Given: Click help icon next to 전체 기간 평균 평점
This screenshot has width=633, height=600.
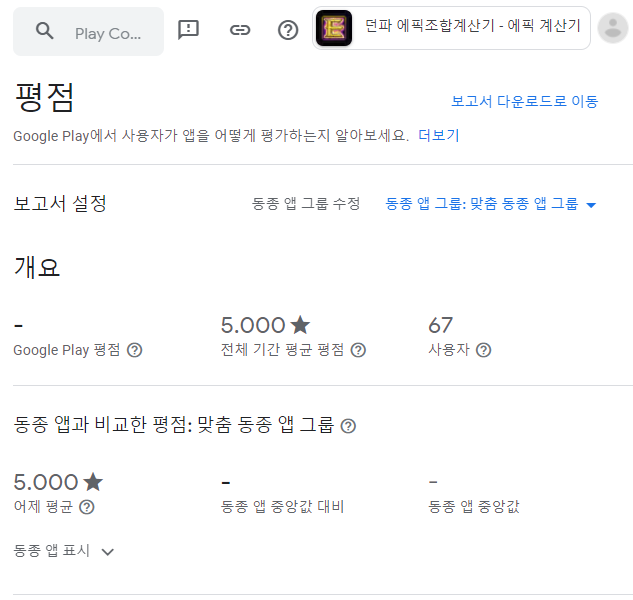Looking at the screenshot, I should (358, 350).
